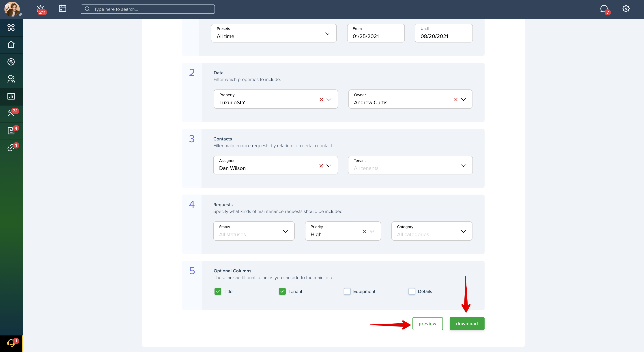Clear the Property LuxurioSLY selection
The width and height of the screenshot is (644, 352).
click(321, 100)
